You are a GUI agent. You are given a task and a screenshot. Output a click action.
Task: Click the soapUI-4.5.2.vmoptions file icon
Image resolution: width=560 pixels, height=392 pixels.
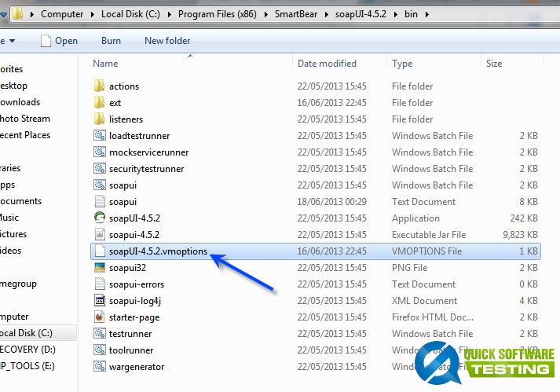[x=99, y=251]
